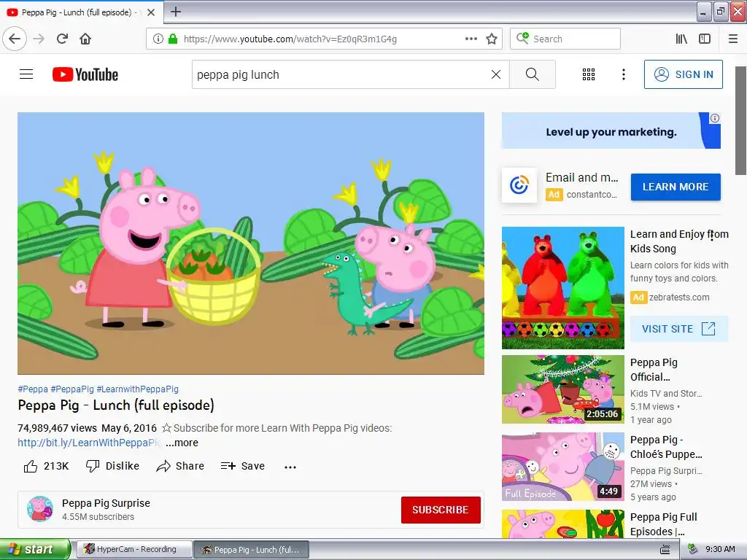Click the ad info icon on banner
747x560 pixels.
point(715,118)
